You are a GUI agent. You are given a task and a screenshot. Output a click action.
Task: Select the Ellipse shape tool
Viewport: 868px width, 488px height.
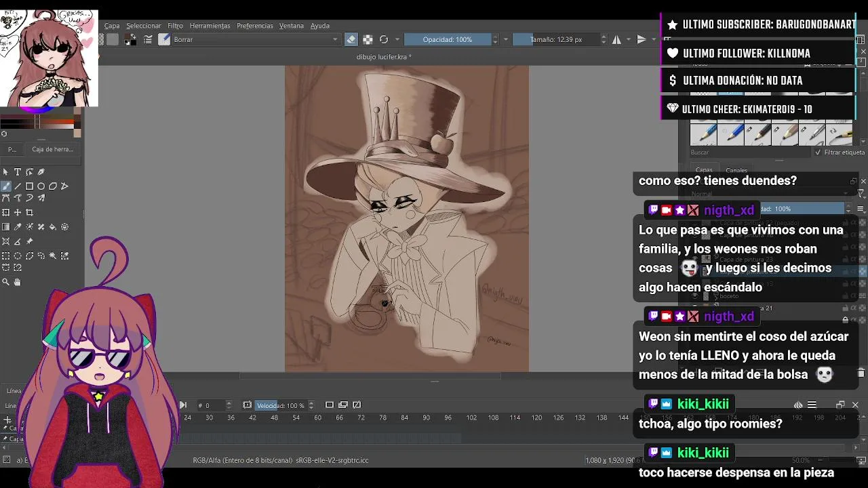(x=41, y=186)
